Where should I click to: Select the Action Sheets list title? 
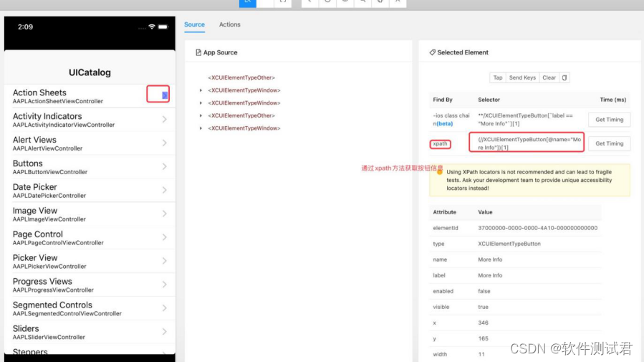[39, 93]
